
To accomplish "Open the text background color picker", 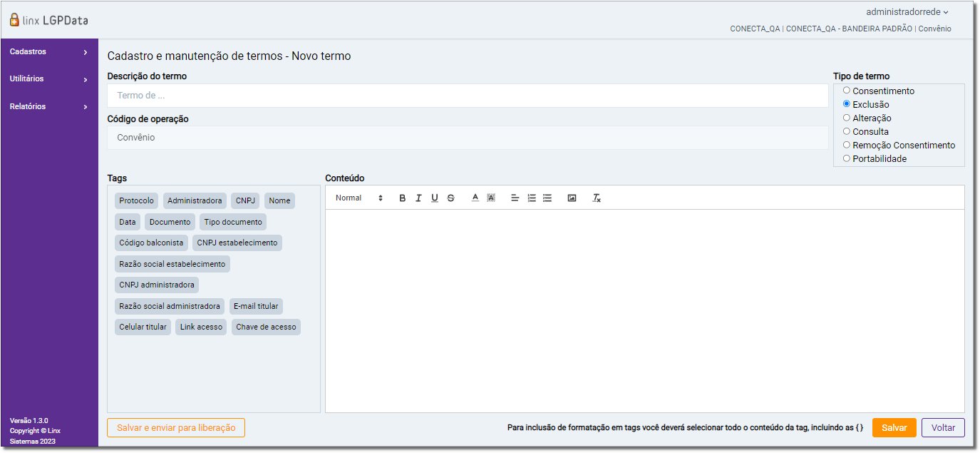I will (x=491, y=198).
